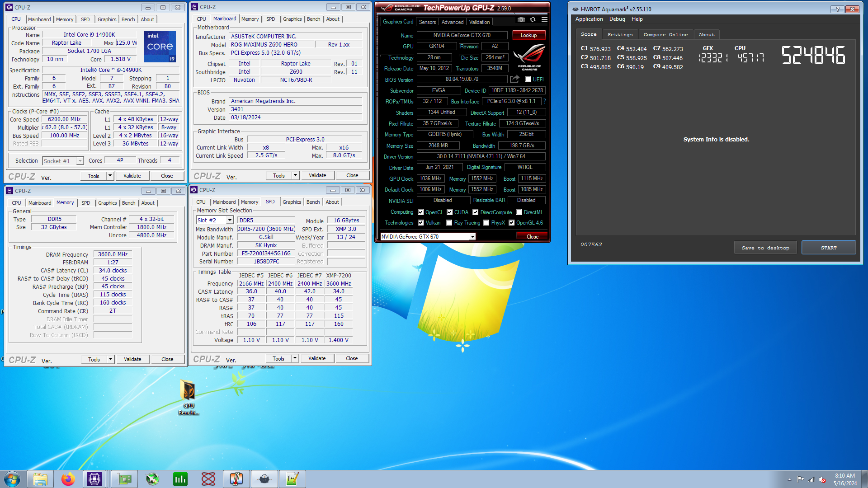Click the GPU-Z graphics card taskbar icon
Viewport: 868px width, 488px height.
(124, 479)
